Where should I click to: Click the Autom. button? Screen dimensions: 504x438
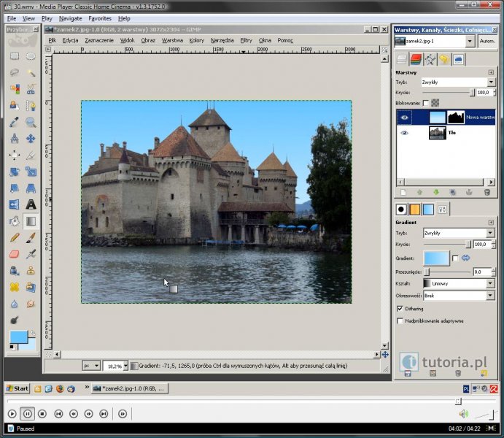click(486, 42)
